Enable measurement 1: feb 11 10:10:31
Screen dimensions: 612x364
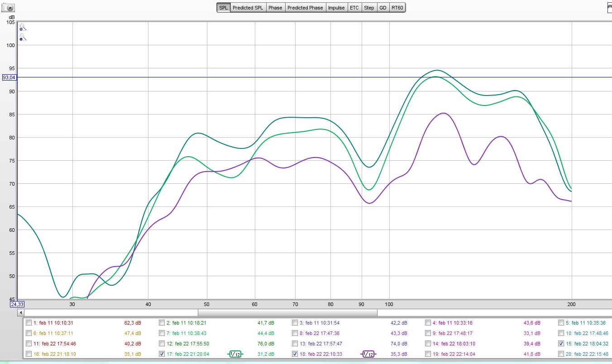(29, 323)
